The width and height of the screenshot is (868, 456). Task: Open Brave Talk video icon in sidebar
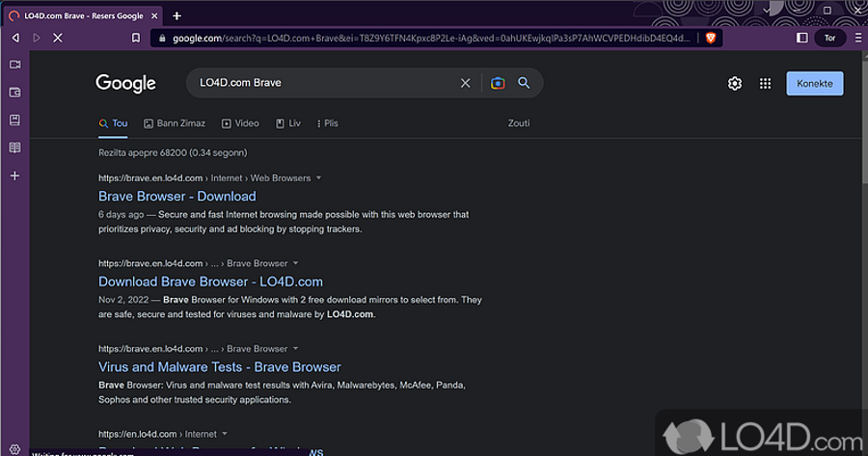[14, 65]
